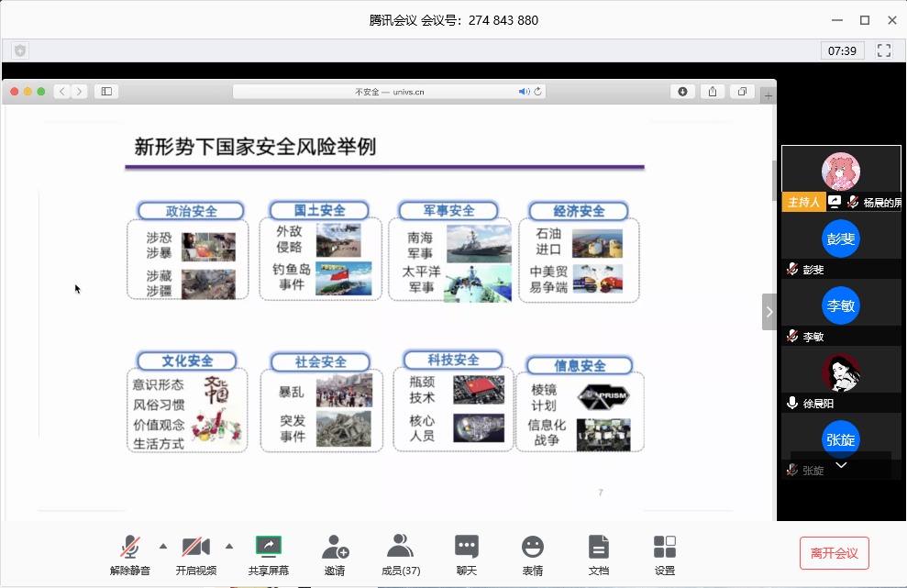
Task: Open the 文档 documents icon
Action: 599,554
